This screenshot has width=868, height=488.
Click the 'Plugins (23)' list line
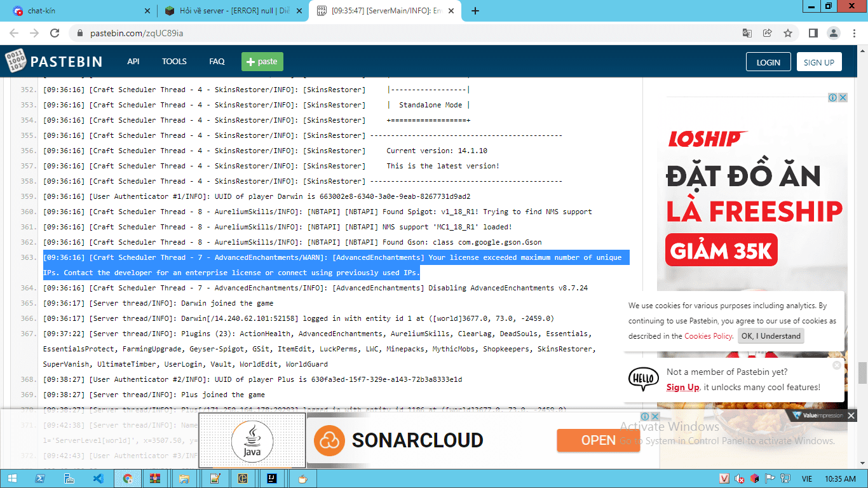tap(320, 349)
